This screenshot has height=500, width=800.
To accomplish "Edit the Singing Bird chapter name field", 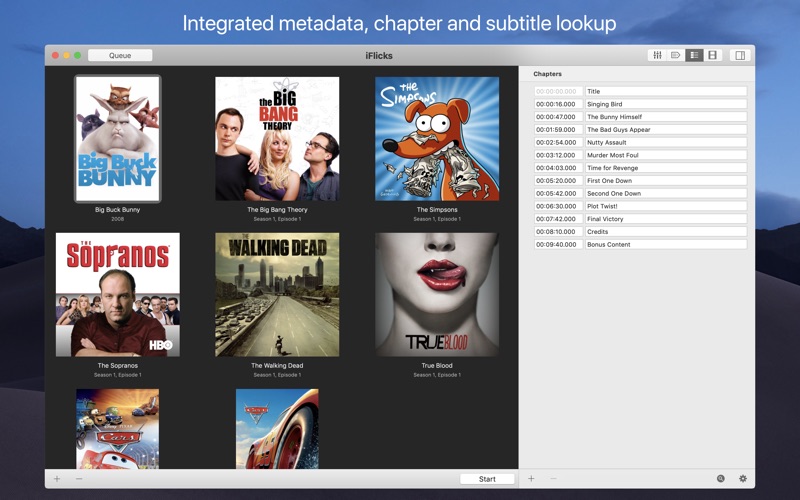I will point(665,104).
